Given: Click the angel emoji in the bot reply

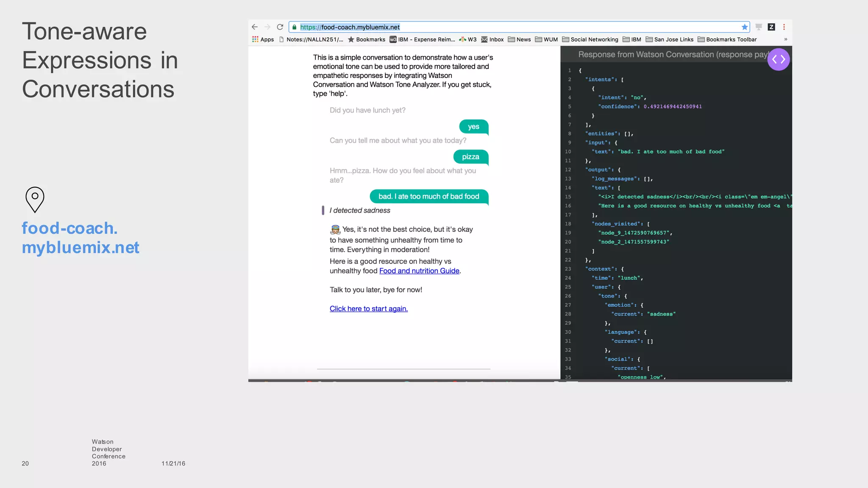Looking at the screenshot, I should pyautogui.click(x=335, y=230).
